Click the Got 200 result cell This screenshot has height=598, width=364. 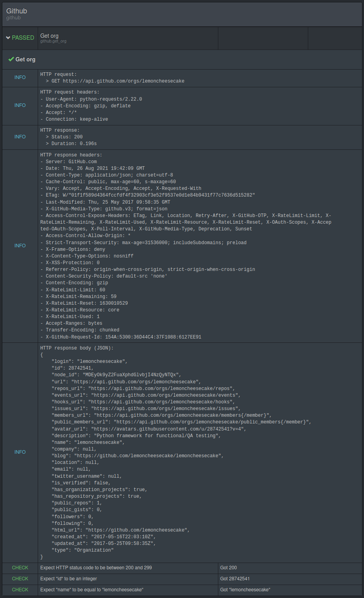[290, 568]
